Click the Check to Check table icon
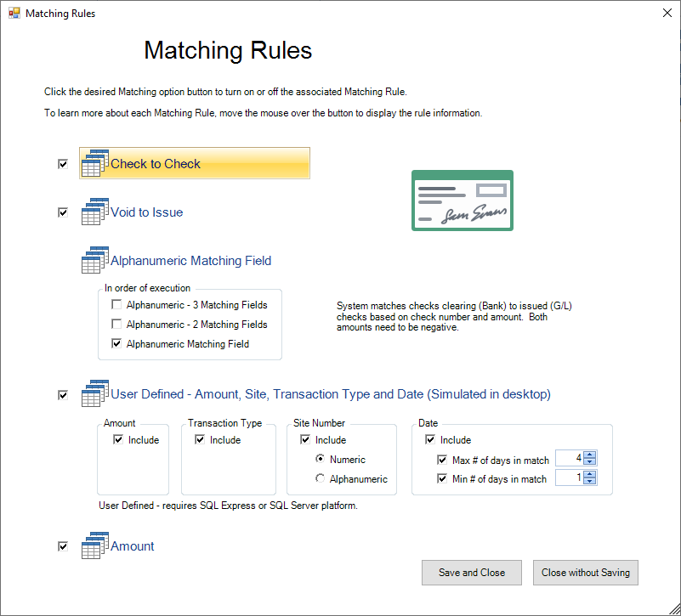The width and height of the screenshot is (681, 616). click(95, 163)
